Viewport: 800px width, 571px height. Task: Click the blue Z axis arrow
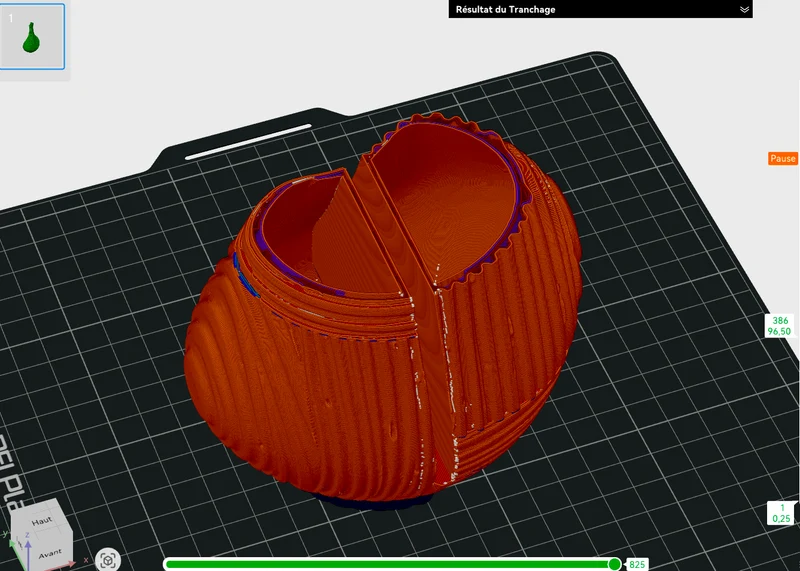[28, 553]
